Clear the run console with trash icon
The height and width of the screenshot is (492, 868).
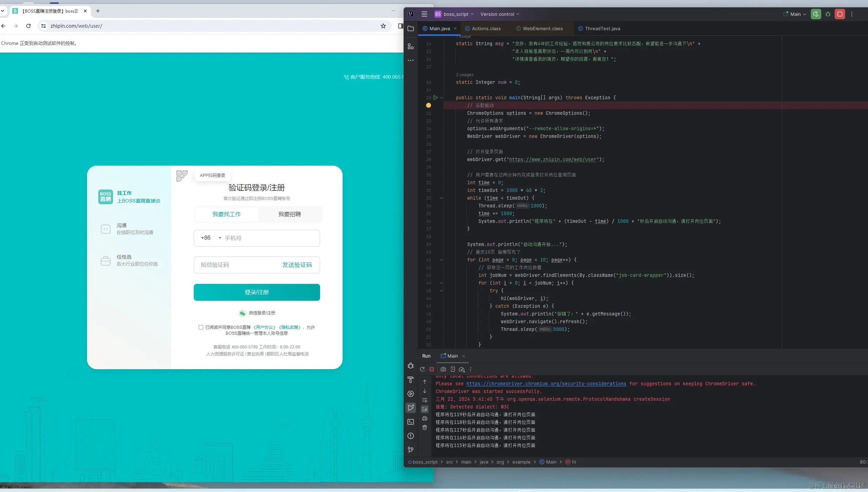tap(425, 427)
